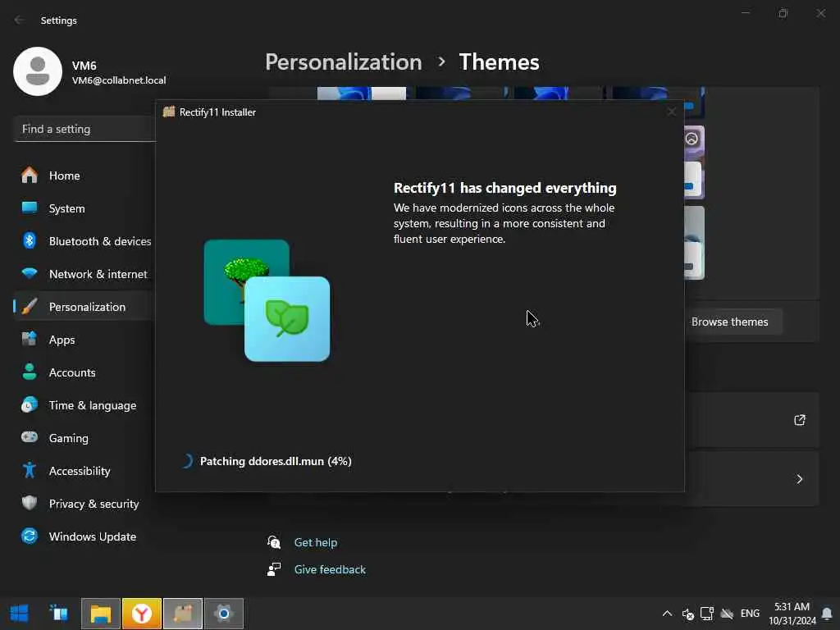Click Browse themes button
The image size is (840, 630).
coord(729,322)
